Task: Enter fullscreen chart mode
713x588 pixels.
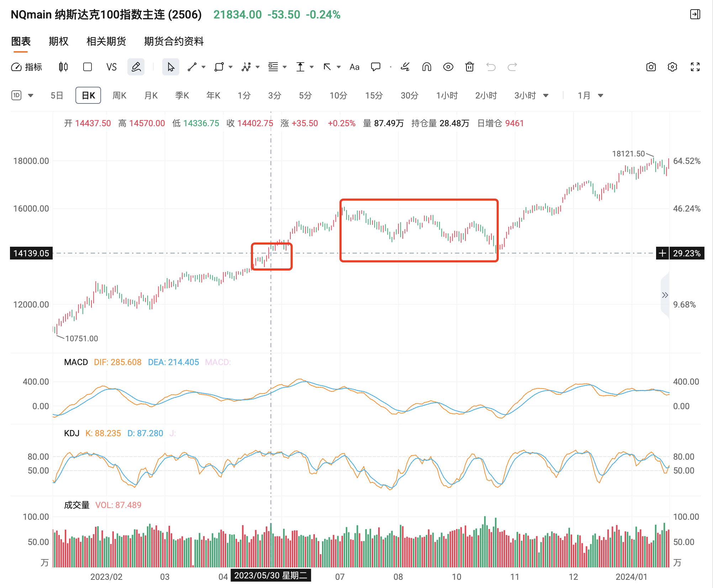Action: click(695, 67)
